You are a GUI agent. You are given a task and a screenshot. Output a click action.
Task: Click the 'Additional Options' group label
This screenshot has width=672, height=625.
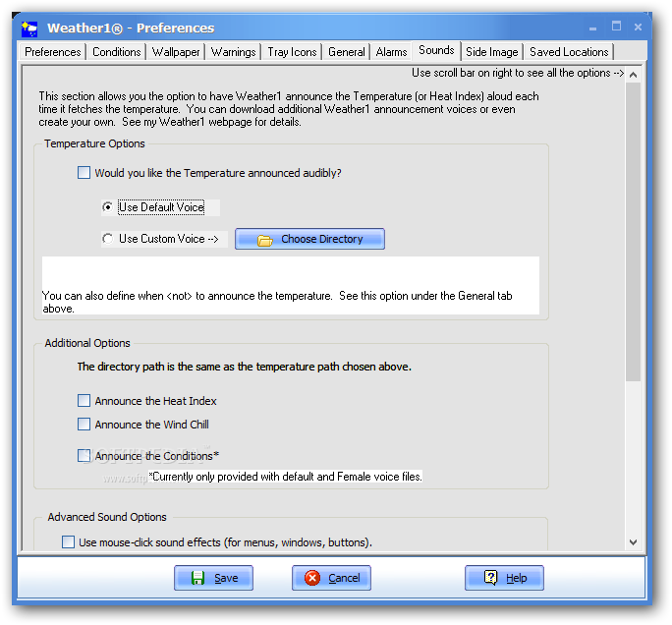87,343
